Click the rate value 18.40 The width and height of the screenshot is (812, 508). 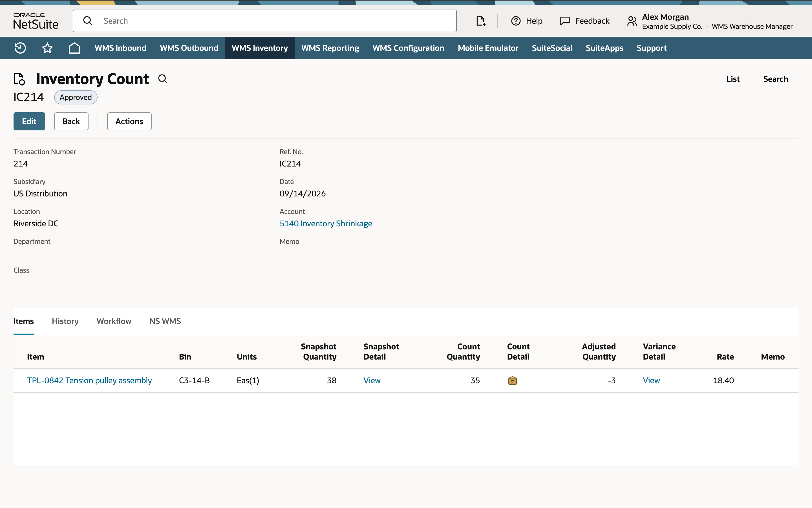723,380
